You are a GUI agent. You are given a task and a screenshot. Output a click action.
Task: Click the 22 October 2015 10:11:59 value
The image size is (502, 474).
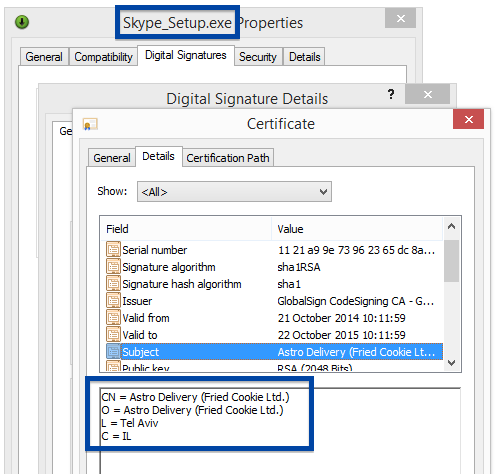coord(342,335)
